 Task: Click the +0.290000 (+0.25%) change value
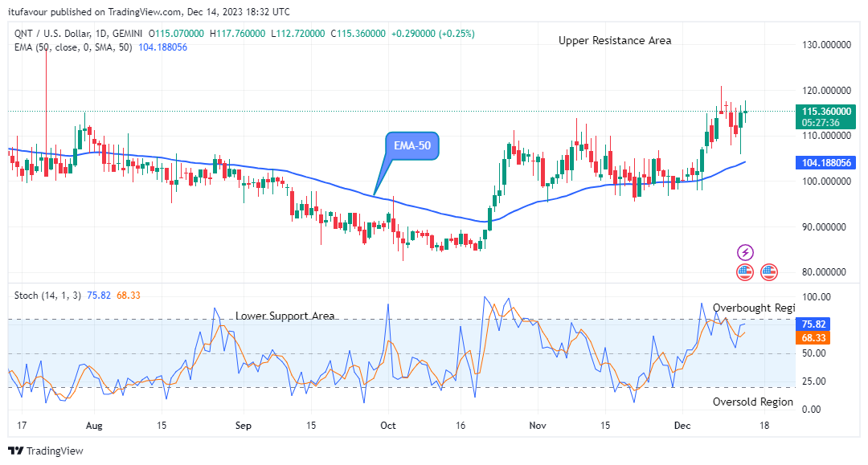coord(433,34)
